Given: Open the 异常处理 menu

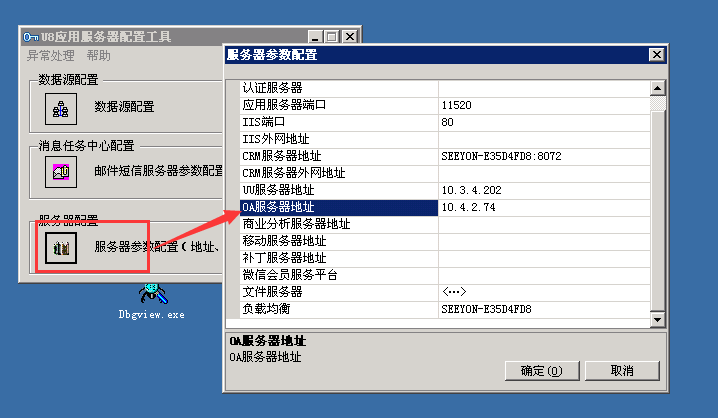Looking at the screenshot, I should [50, 56].
